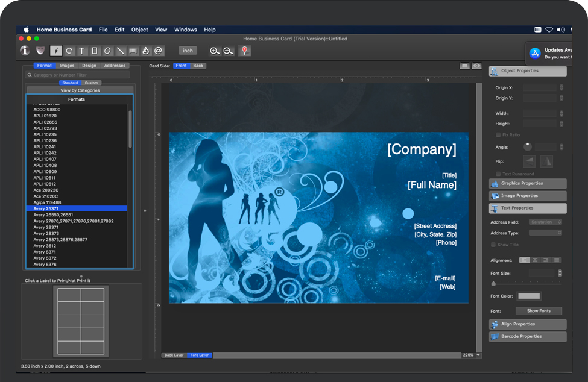588x382 pixels.
Task: Click the Font Color swatch
Action: pyautogui.click(x=529, y=296)
